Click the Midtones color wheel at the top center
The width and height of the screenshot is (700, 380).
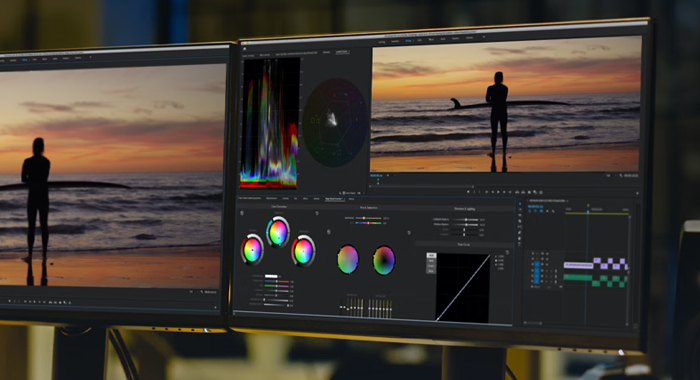278,232
